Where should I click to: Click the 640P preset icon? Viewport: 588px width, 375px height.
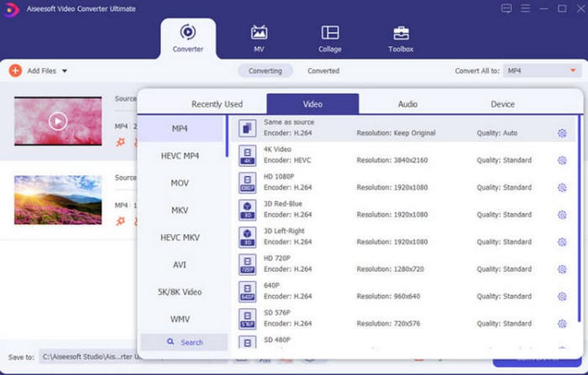(248, 291)
